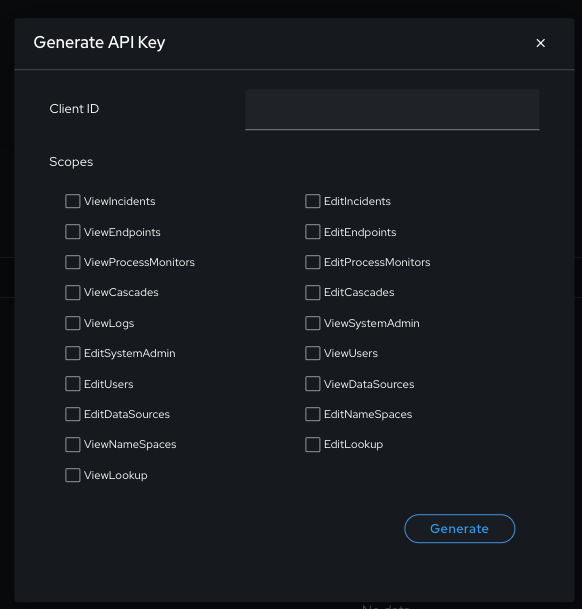Click the Client ID input field
Screen dimensions: 582x609
[x=392, y=110]
